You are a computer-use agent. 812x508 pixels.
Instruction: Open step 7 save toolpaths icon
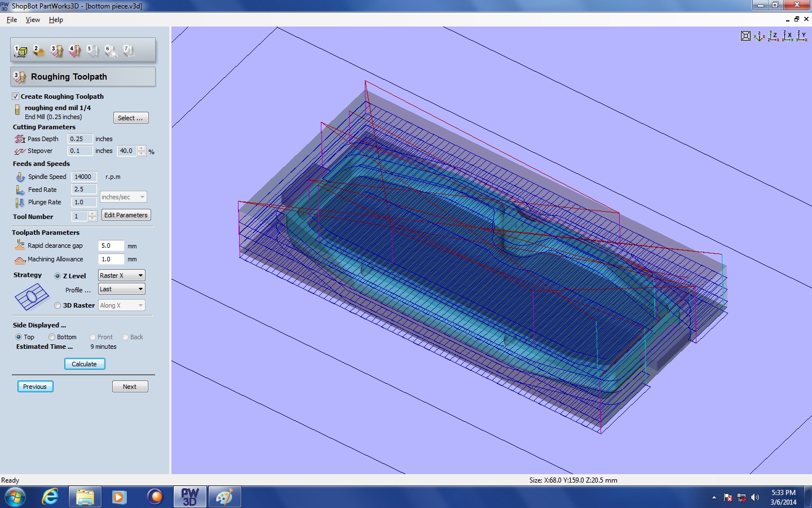[129, 51]
